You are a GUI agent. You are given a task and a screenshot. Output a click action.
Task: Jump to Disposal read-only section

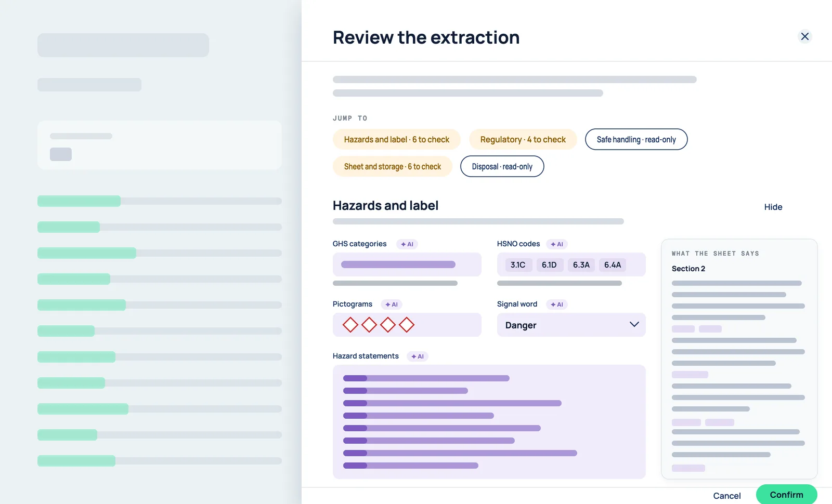[x=502, y=166]
